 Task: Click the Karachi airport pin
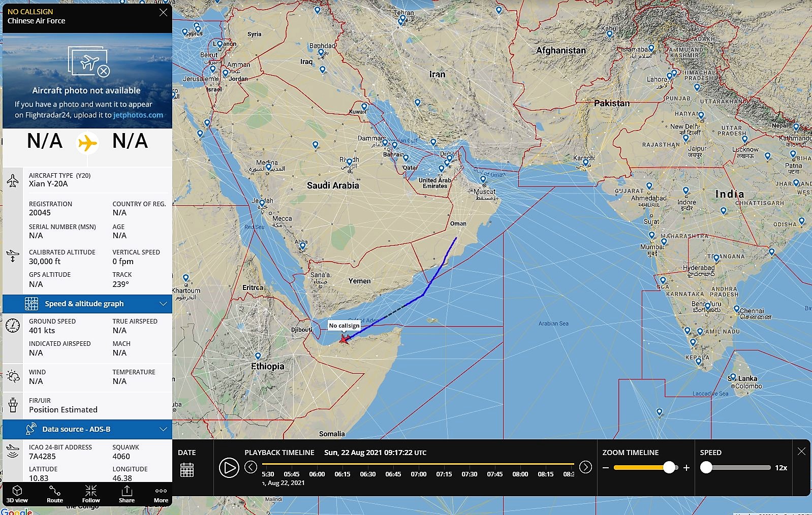[585, 163]
